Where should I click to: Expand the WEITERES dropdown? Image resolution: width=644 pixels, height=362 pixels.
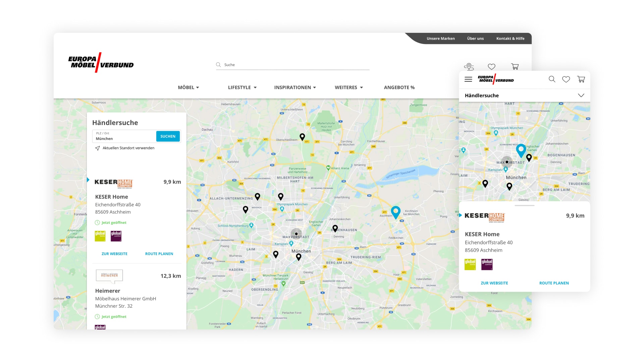click(348, 87)
